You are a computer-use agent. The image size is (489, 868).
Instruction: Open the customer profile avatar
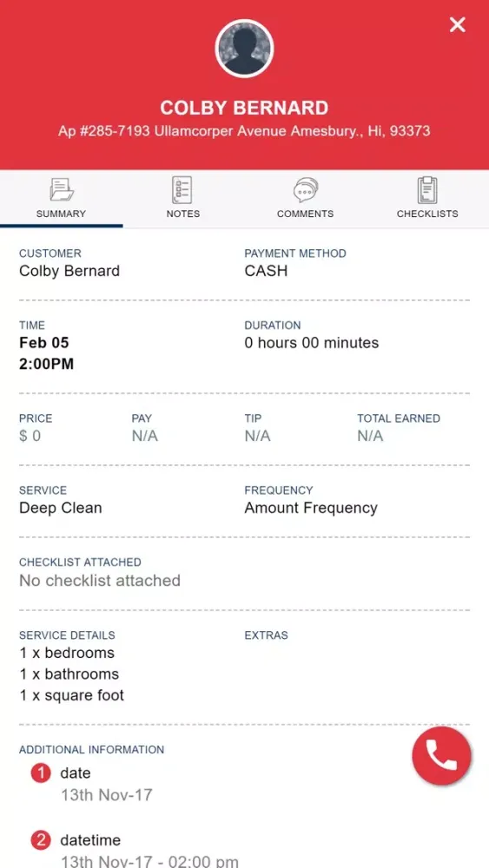[244, 48]
